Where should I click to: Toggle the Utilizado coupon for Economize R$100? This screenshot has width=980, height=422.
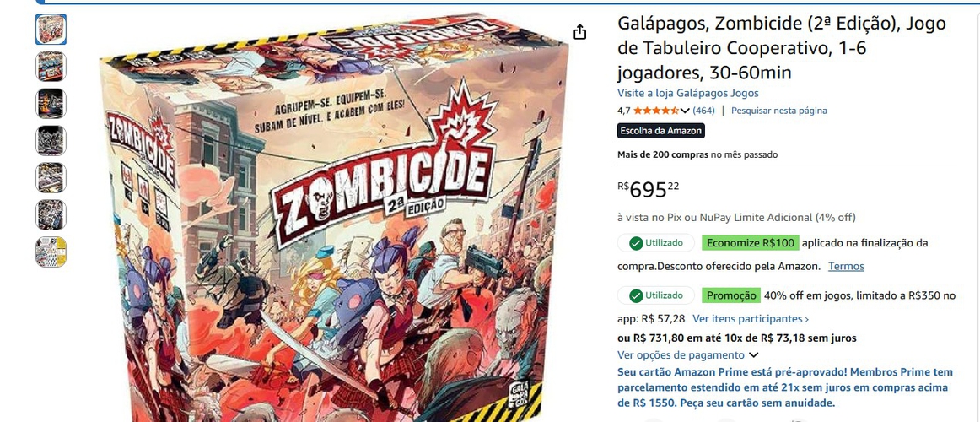tap(655, 242)
